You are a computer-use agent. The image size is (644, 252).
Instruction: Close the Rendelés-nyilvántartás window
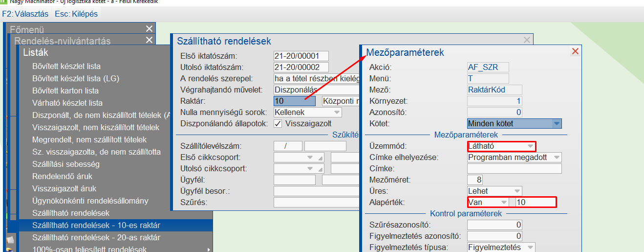pos(149,40)
